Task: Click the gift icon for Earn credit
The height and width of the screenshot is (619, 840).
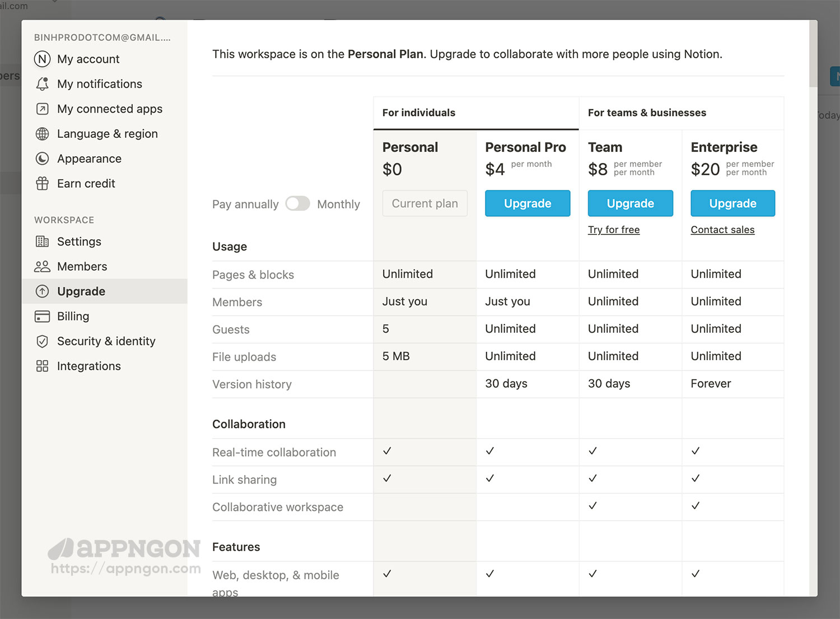Action: pos(42,183)
